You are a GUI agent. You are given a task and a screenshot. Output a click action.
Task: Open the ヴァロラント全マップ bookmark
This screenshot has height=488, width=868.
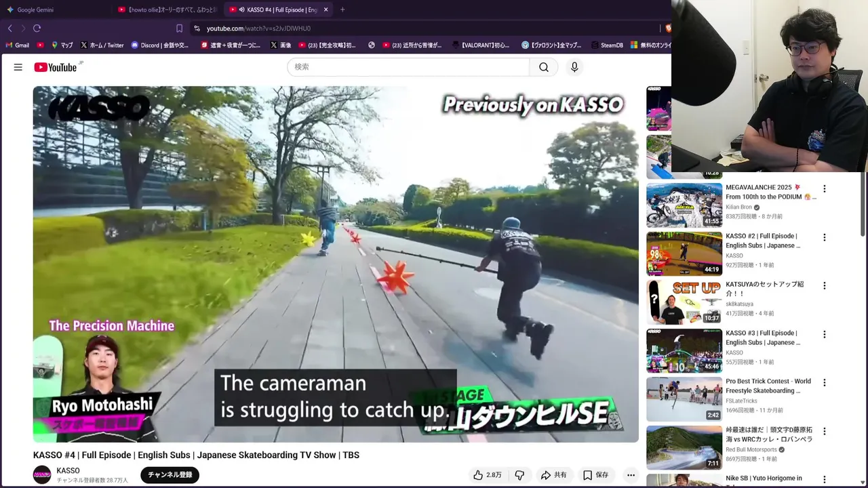(551, 45)
